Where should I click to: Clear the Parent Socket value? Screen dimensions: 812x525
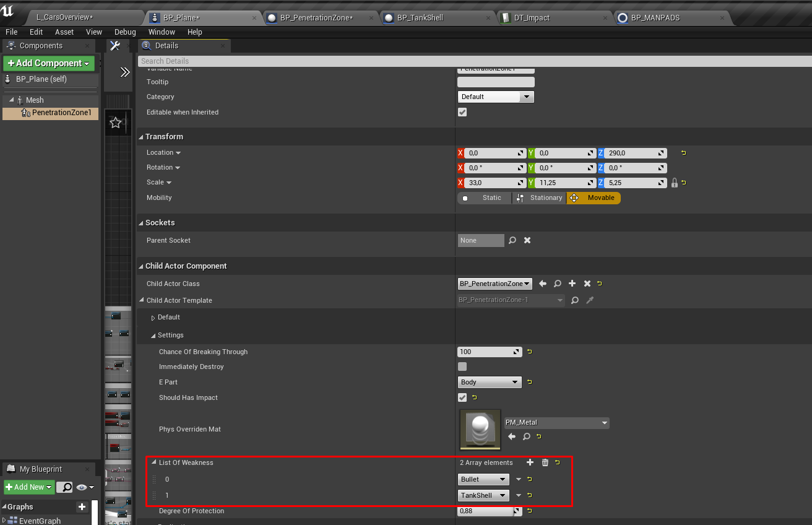pos(527,240)
